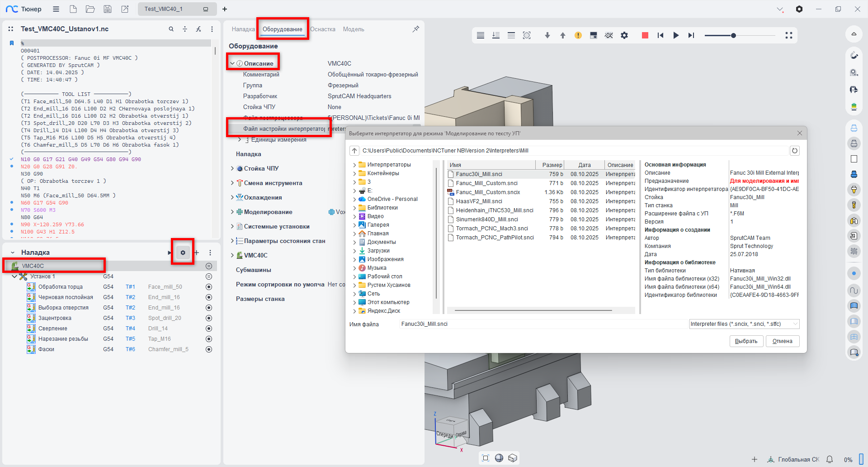868x467 pixels.
Task: Toggle radio button for Обработка торца operation
Action: point(209,287)
